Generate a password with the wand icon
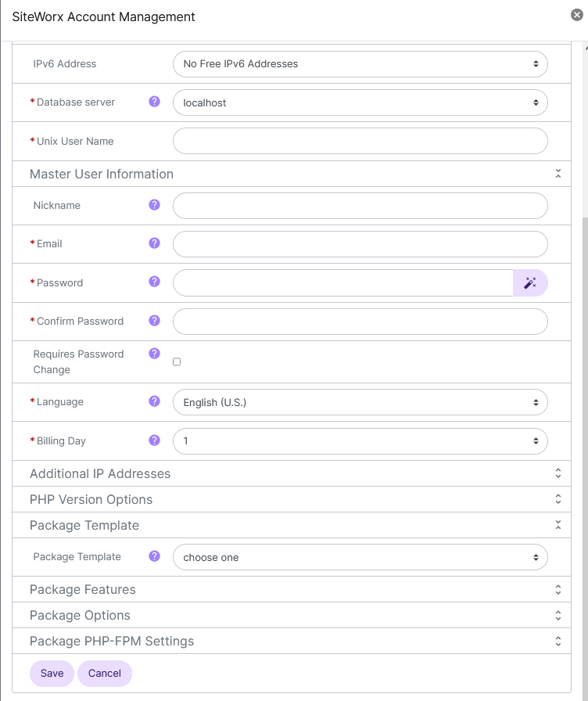Image resolution: width=588 pixels, height=701 pixels. click(530, 282)
